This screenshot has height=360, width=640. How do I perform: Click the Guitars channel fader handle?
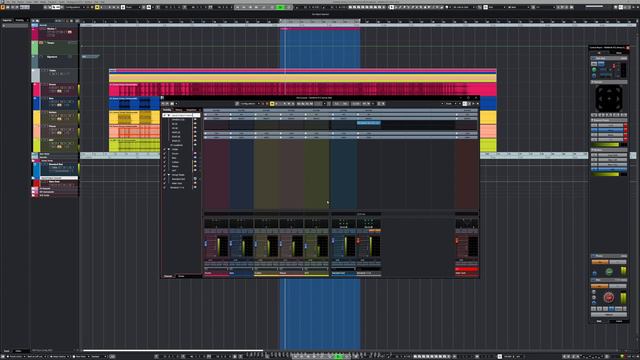tap(256, 243)
